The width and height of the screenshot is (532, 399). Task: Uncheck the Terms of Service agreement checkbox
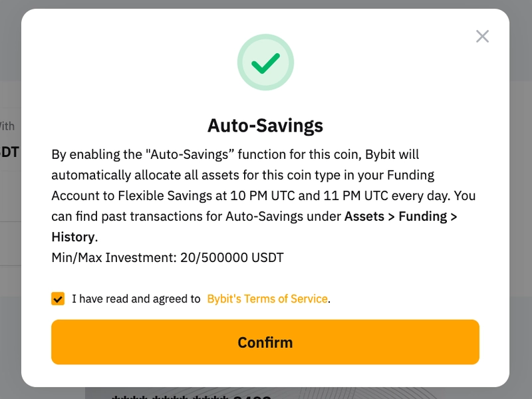coord(58,299)
